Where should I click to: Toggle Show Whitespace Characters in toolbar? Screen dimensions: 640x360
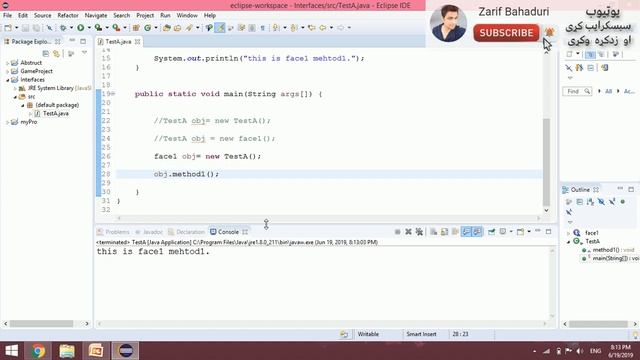pyautogui.click(x=262, y=28)
